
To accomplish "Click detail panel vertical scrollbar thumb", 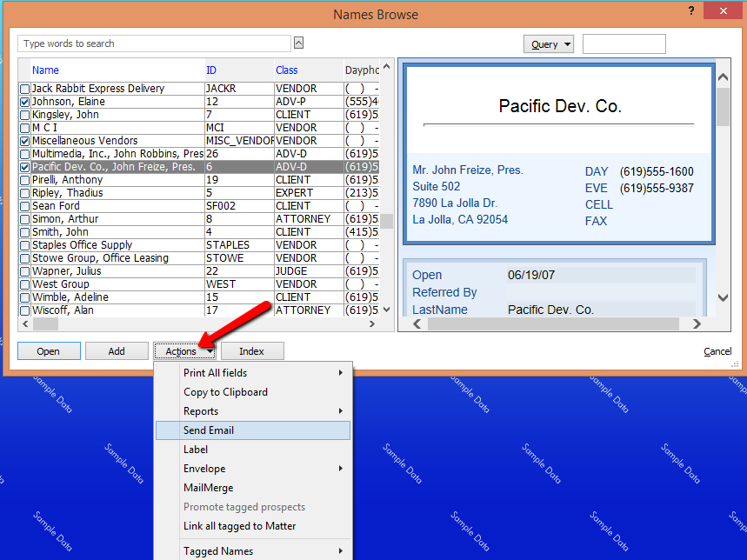I will point(724,107).
